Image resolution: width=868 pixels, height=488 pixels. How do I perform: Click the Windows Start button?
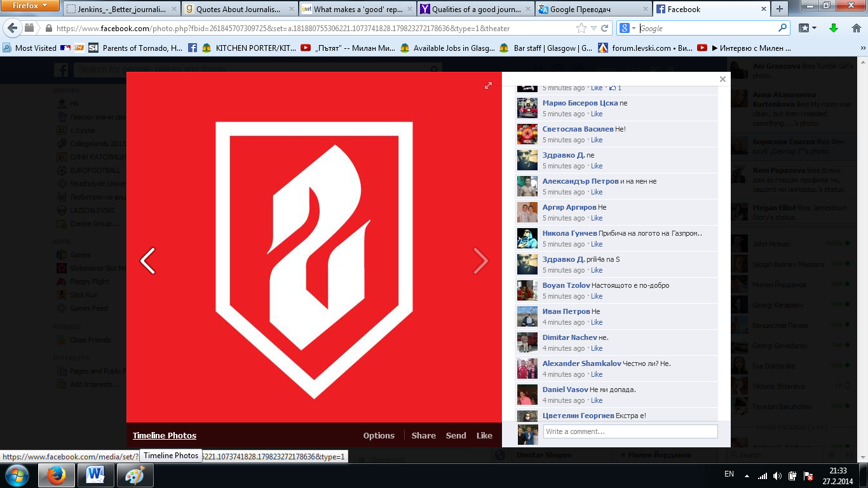[17, 475]
